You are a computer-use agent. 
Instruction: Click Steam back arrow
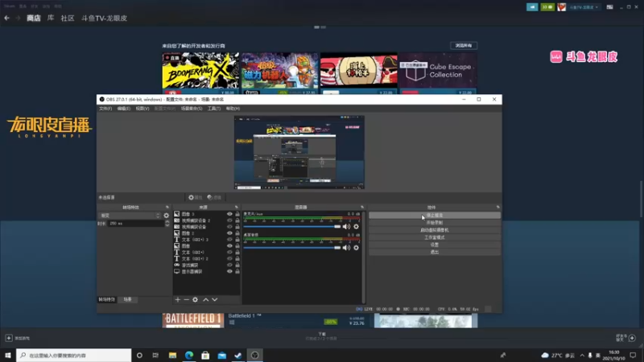[x=7, y=18]
